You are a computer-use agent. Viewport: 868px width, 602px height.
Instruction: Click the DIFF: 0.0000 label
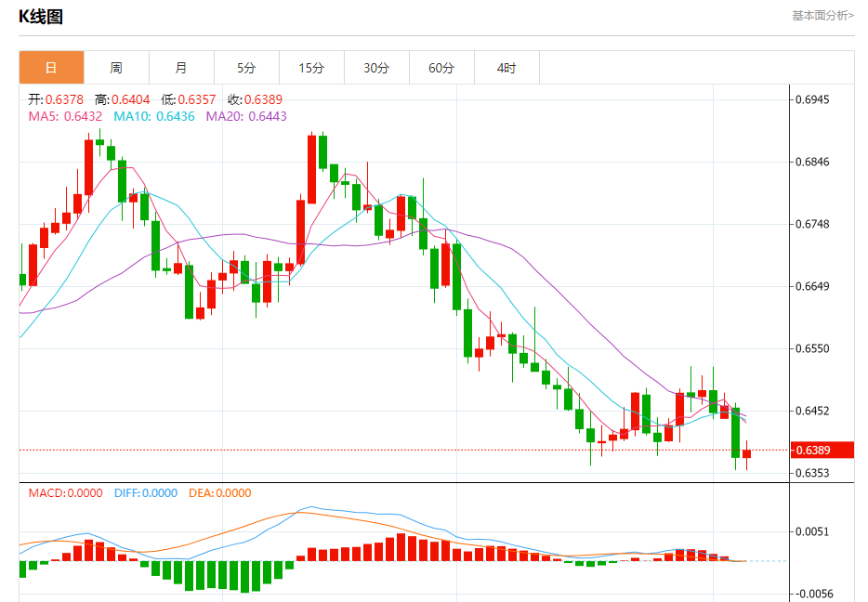(x=146, y=493)
